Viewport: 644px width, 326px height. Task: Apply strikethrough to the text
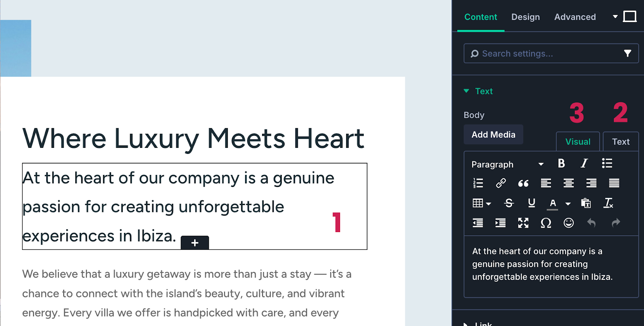[x=509, y=203]
